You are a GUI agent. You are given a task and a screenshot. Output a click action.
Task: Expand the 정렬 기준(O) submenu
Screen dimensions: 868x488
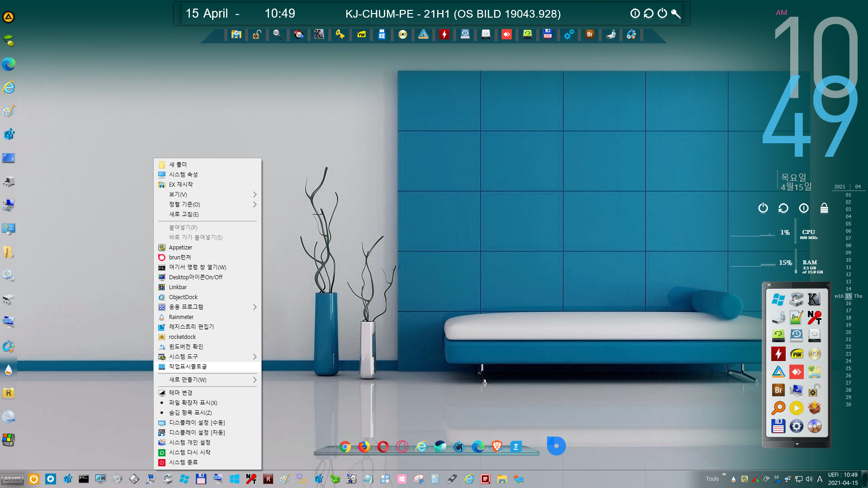click(208, 204)
